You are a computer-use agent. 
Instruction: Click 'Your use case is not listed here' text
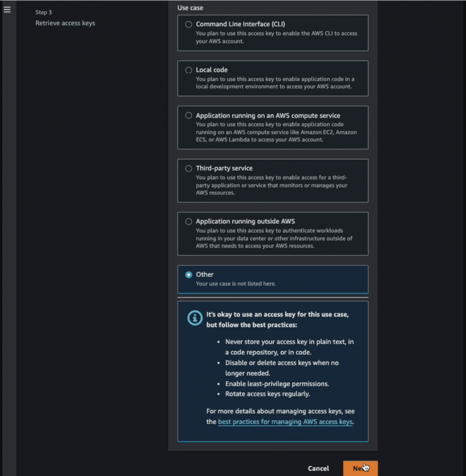(x=236, y=284)
